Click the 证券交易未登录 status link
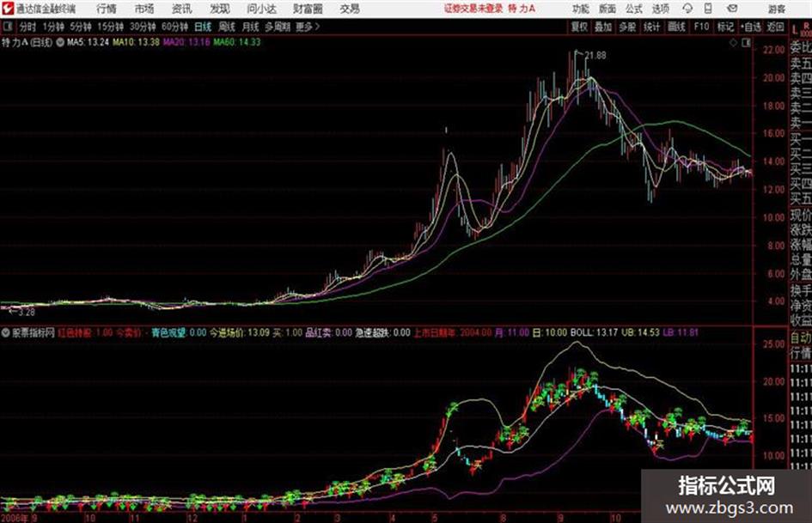The height and width of the screenshot is (523, 812). click(473, 9)
